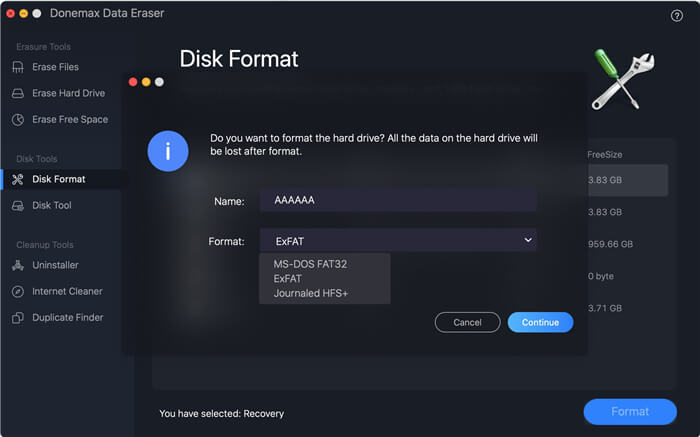Viewport: 700px width, 437px height.
Task: Click the blue info icon in dialog
Action: [168, 151]
